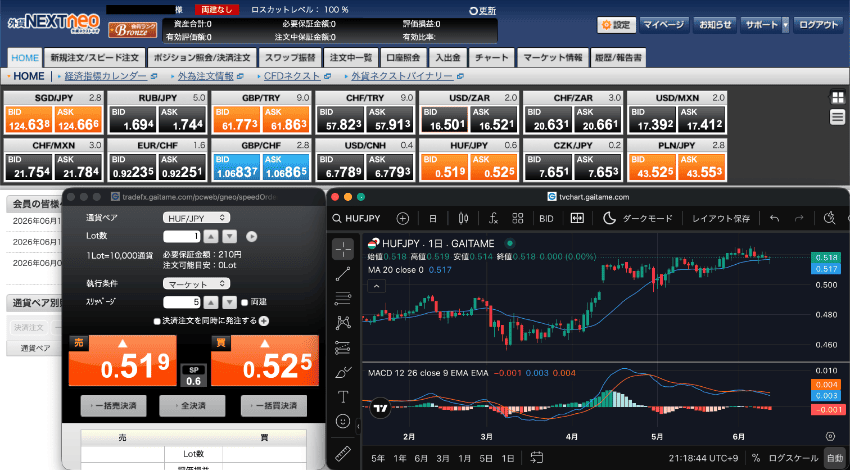Select the ruler measure tool
This screenshot has width=850, height=470.
point(343,453)
